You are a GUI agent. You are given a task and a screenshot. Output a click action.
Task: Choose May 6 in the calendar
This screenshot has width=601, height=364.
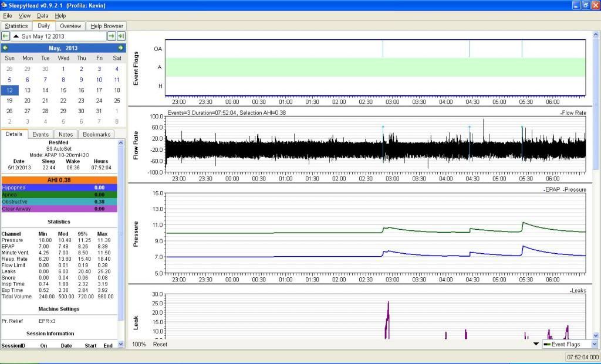[27, 80]
